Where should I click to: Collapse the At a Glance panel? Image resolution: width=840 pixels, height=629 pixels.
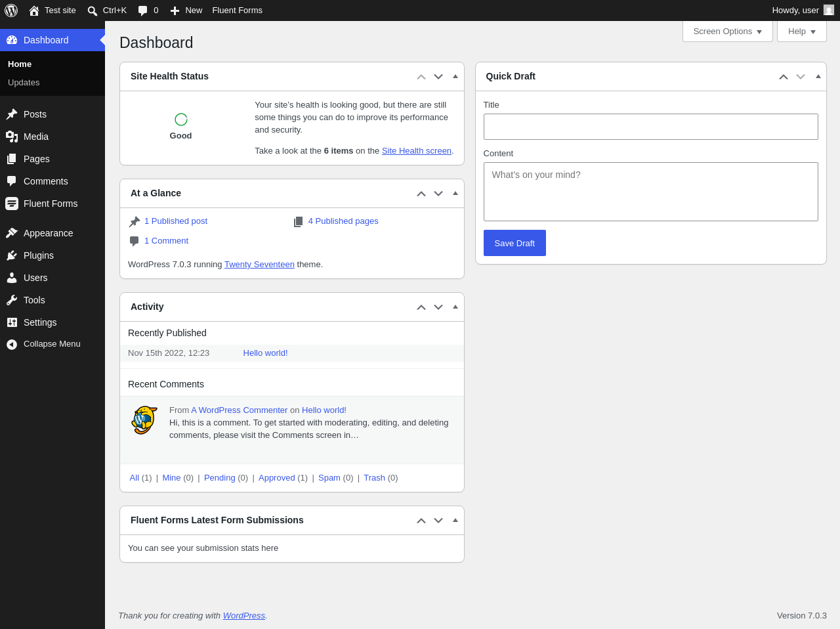[455, 194]
